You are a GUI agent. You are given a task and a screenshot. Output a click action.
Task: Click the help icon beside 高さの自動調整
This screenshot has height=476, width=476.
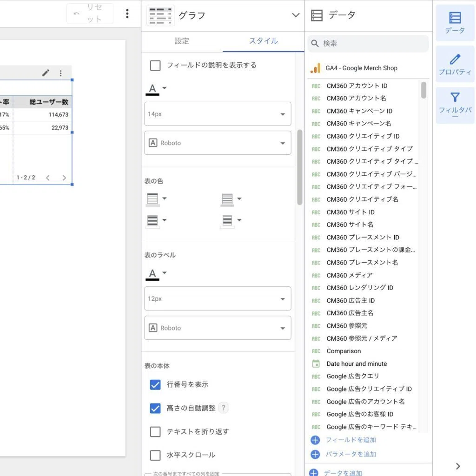click(x=224, y=407)
